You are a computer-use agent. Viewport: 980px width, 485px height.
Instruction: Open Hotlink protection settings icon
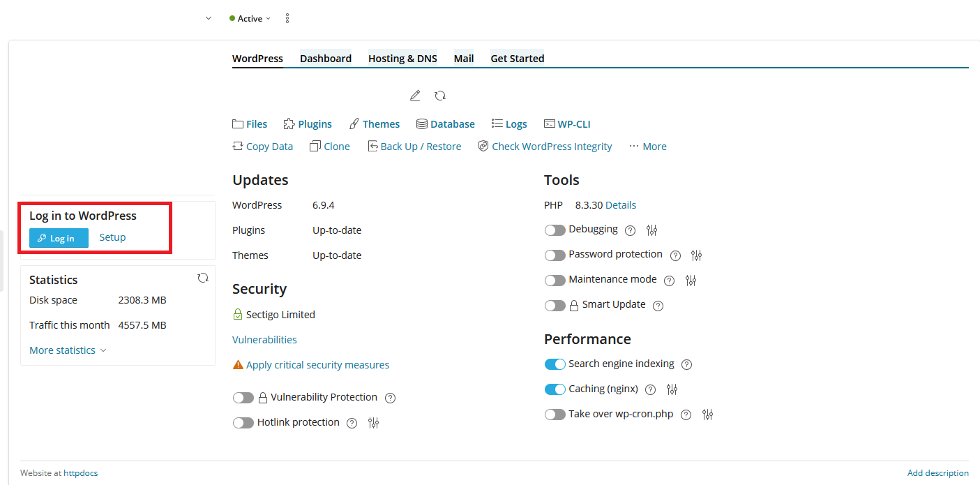point(374,423)
